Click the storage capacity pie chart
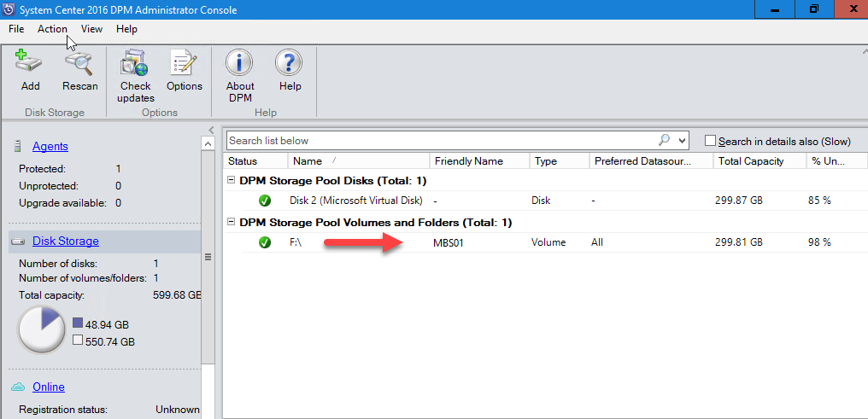 42,329
